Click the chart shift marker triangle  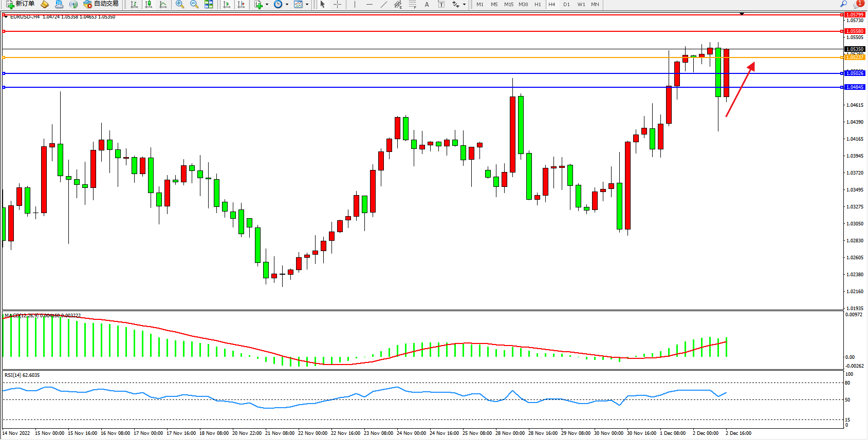click(742, 14)
